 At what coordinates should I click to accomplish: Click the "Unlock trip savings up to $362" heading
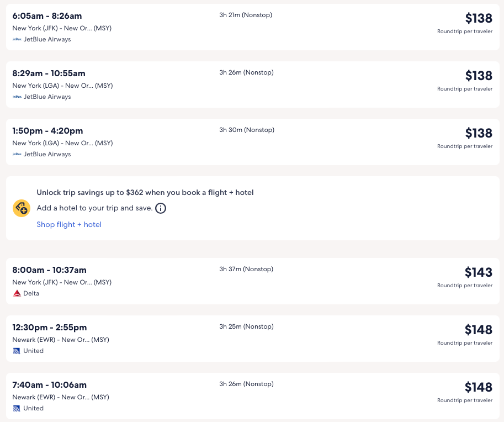pyautogui.click(x=145, y=193)
